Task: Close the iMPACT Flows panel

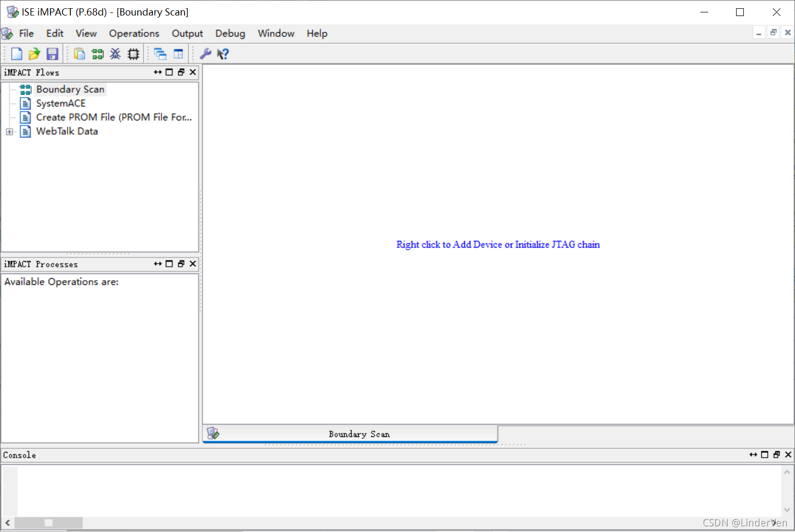Action: tap(193, 72)
